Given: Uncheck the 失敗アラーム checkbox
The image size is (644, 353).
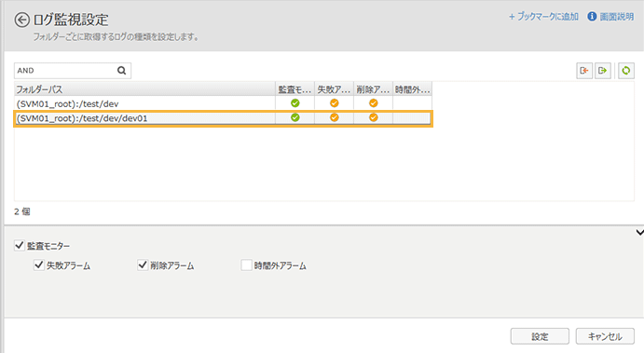Looking at the screenshot, I should [x=39, y=265].
